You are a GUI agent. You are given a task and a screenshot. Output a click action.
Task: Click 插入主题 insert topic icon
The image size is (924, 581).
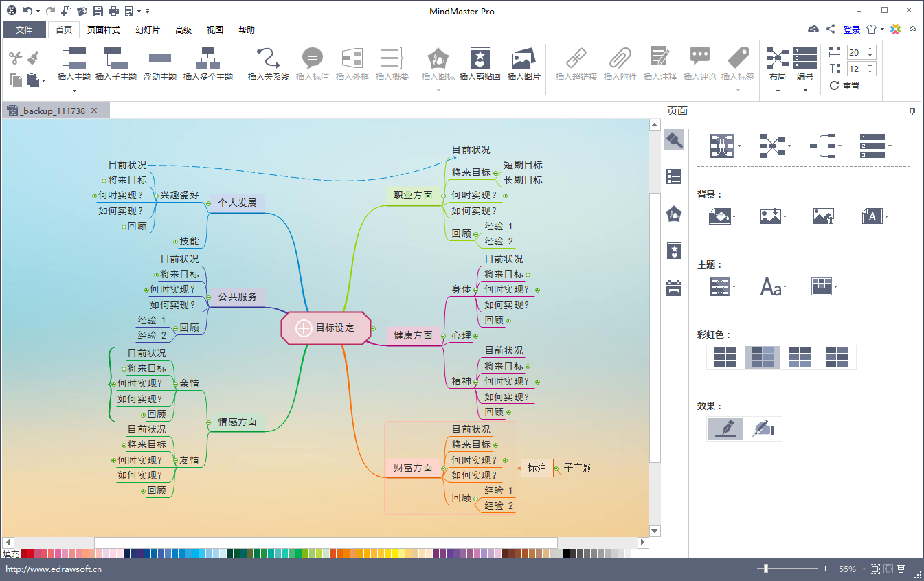[x=74, y=58]
